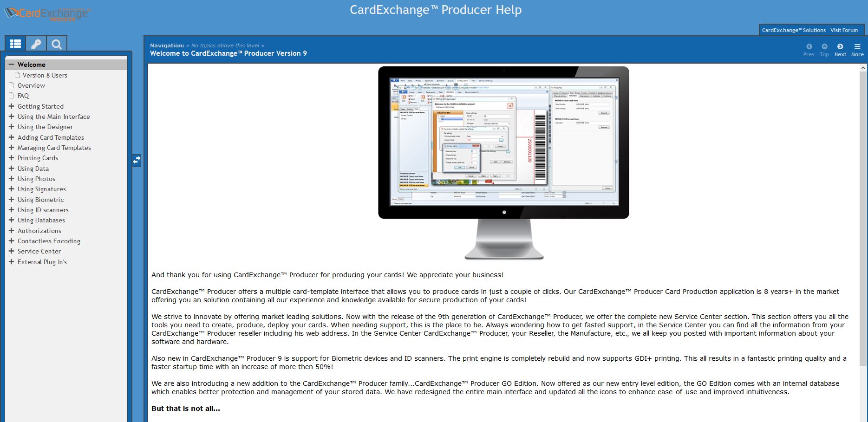Collapse the Welcome section
The image size is (868, 422).
tap(12, 65)
